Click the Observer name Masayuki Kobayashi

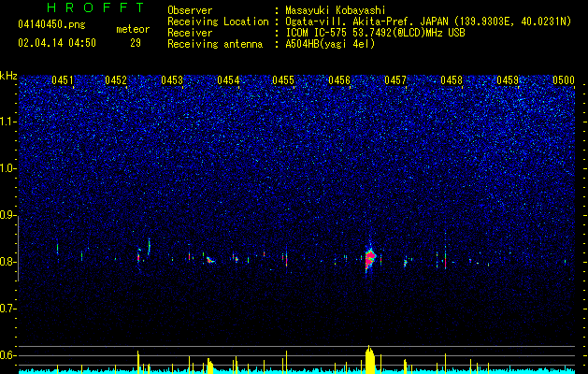click(336, 10)
